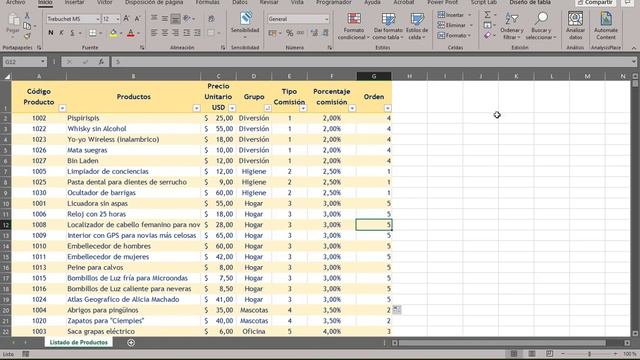Open the quick analysis icon beside row 20

[x=397, y=310]
